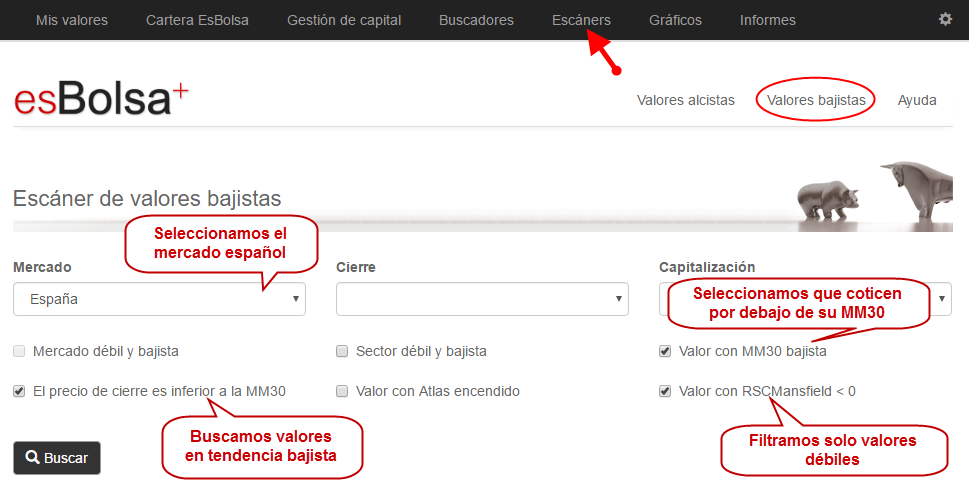969x481 pixels.
Task: Open the Cartera EsBolsa menu
Action: click(x=197, y=20)
